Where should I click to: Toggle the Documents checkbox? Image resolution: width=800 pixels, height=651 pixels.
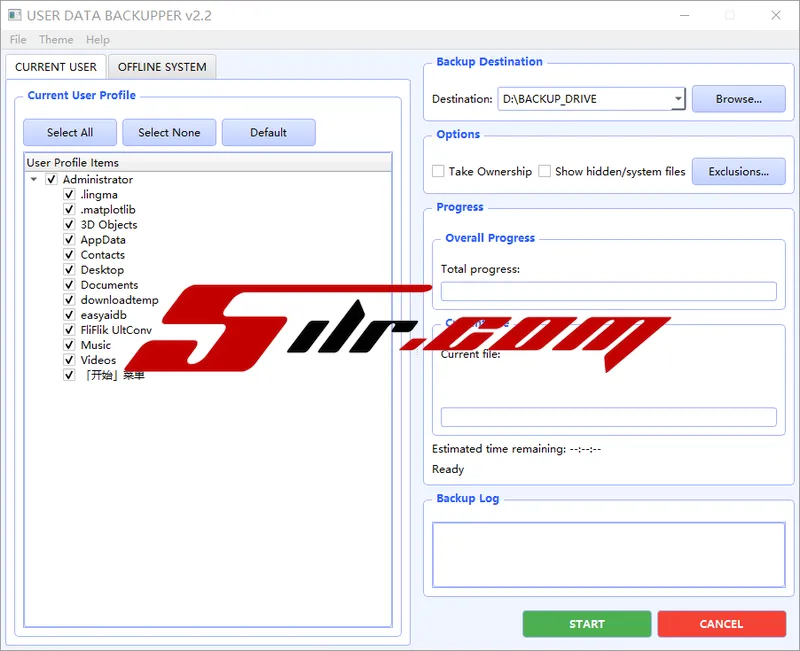69,285
